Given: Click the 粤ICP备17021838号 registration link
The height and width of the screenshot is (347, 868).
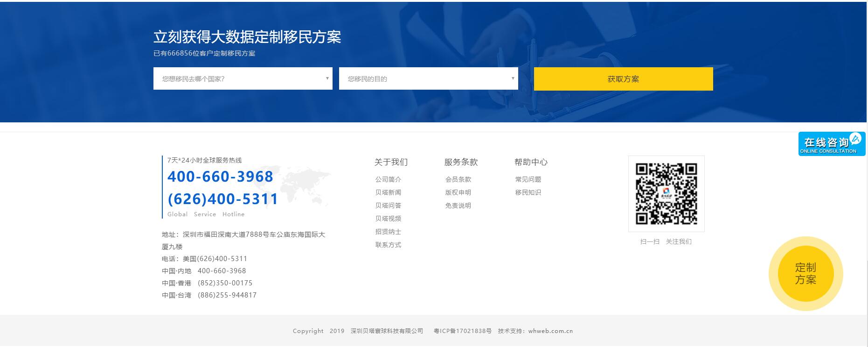Looking at the screenshot, I should pyautogui.click(x=462, y=331).
